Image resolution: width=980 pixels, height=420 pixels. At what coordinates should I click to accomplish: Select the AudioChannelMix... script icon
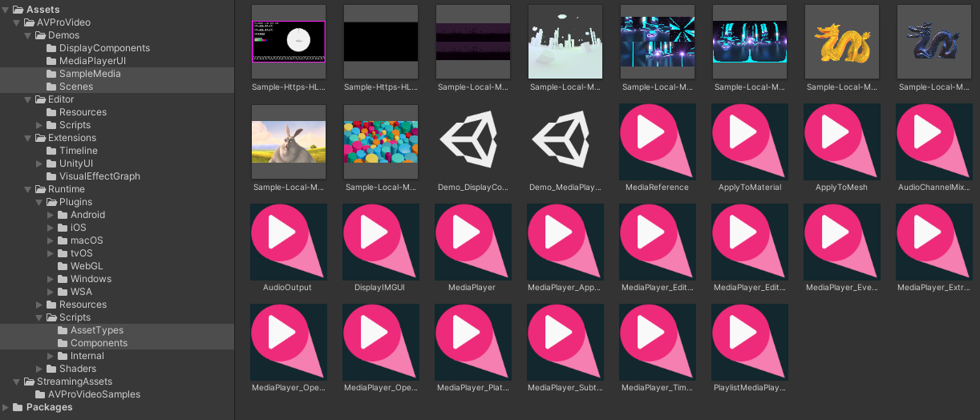pyautogui.click(x=933, y=141)
